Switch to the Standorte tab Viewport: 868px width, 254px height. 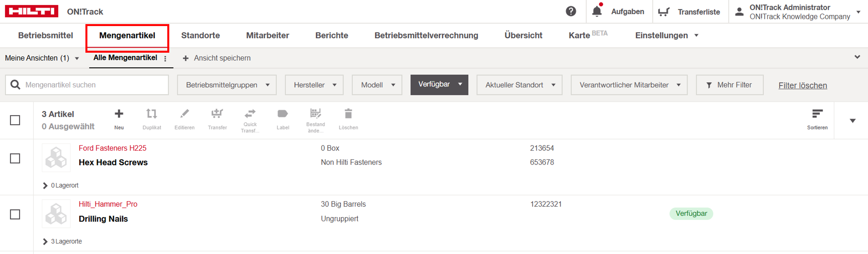pos(200,35)
